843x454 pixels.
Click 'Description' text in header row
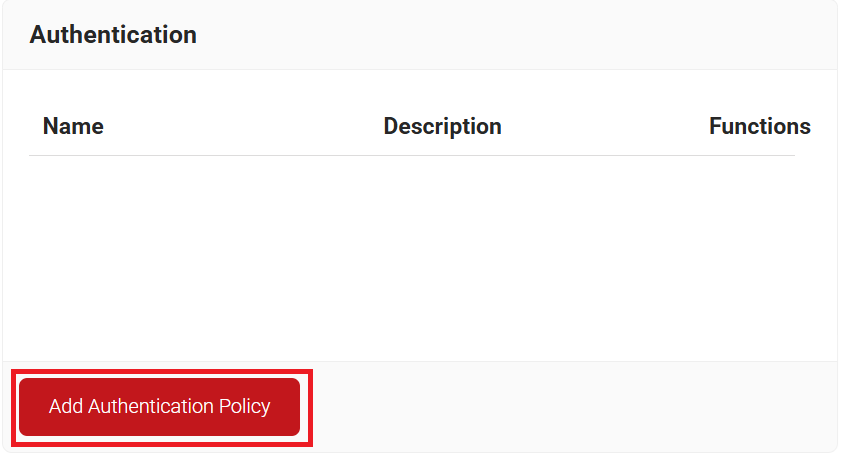coord(442,127)
